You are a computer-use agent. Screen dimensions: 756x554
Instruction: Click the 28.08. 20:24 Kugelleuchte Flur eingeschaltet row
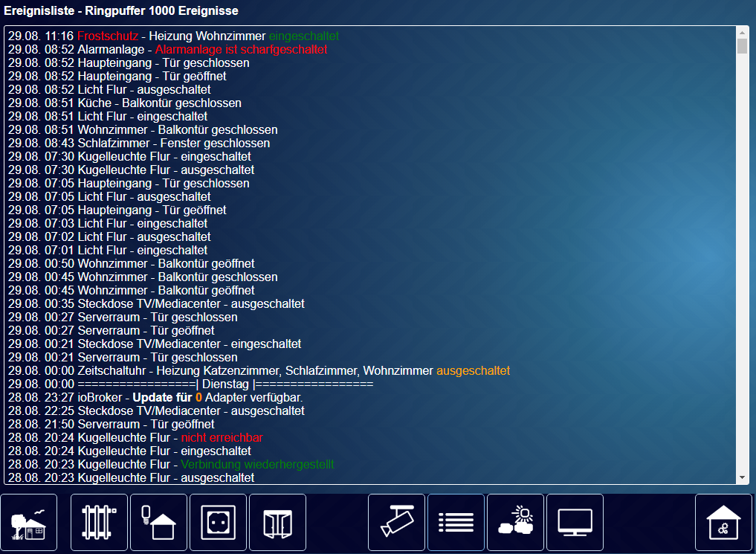point(129,451)
